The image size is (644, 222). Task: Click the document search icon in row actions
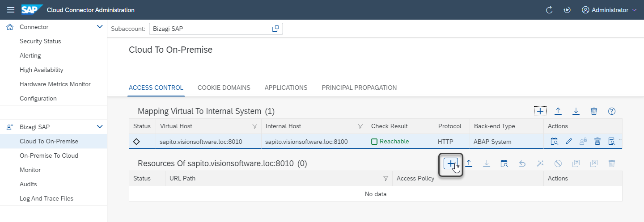[611, 142]
